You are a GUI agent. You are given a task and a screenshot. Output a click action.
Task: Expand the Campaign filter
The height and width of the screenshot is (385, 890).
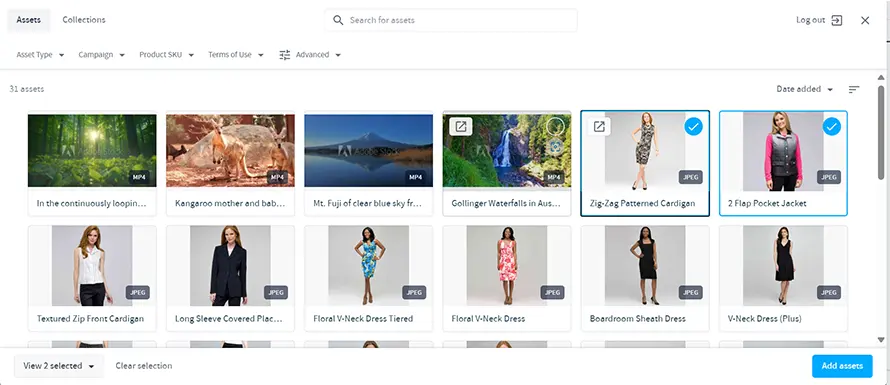tap(102, 55)
